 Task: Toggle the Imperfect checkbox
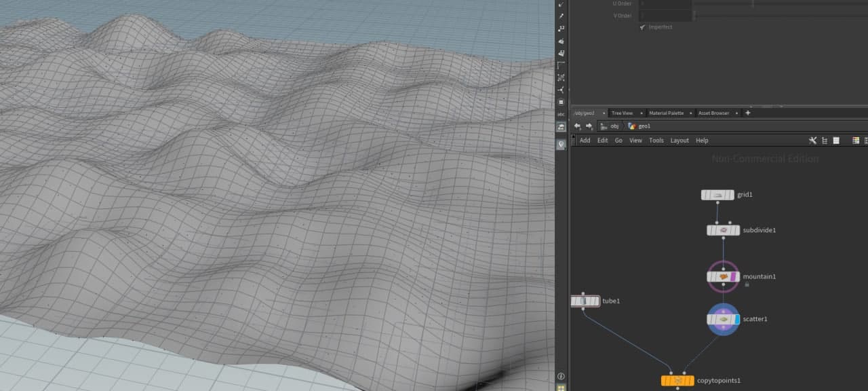tap(643, 27)
